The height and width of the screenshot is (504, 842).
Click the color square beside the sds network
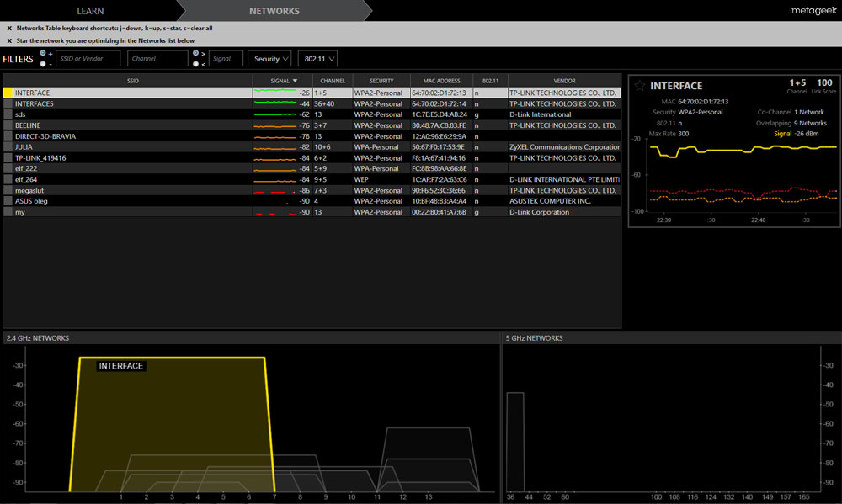tap(8, 114)
